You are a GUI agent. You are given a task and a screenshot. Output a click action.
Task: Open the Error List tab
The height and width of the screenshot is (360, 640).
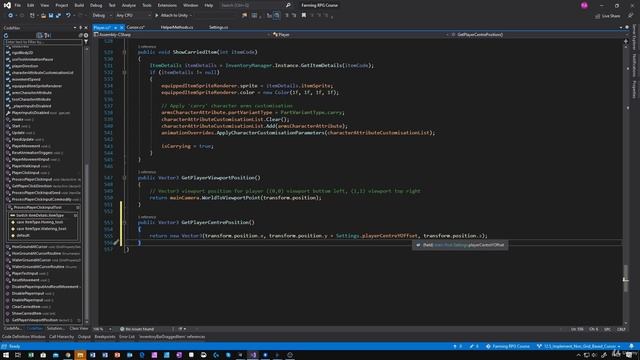pos(127,337)
